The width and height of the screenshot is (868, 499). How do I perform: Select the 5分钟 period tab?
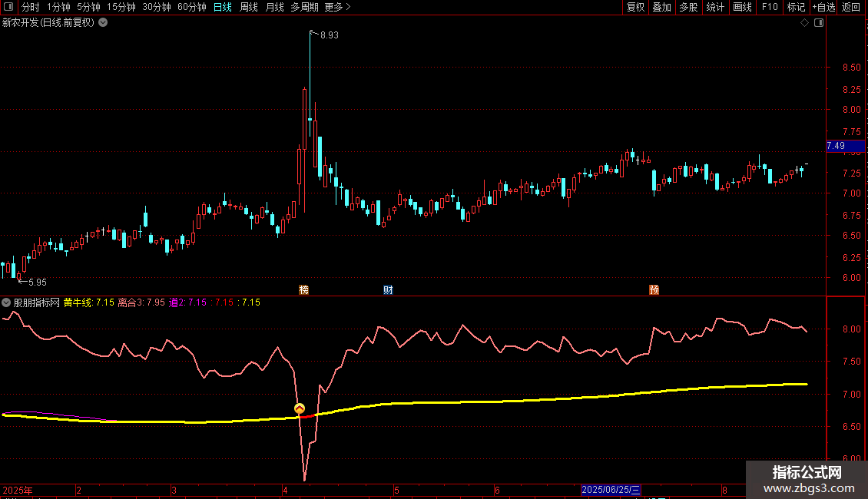88,7
